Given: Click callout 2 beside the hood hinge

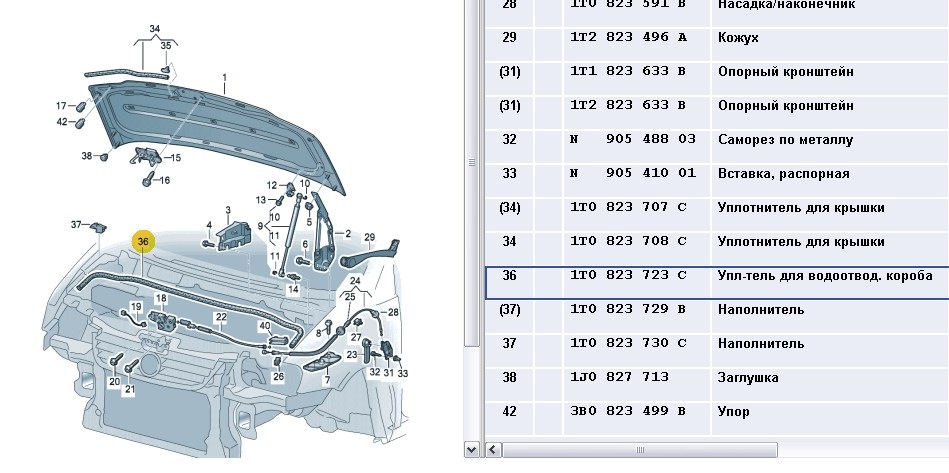Looking at the screenshot, I should coord(348,233).
